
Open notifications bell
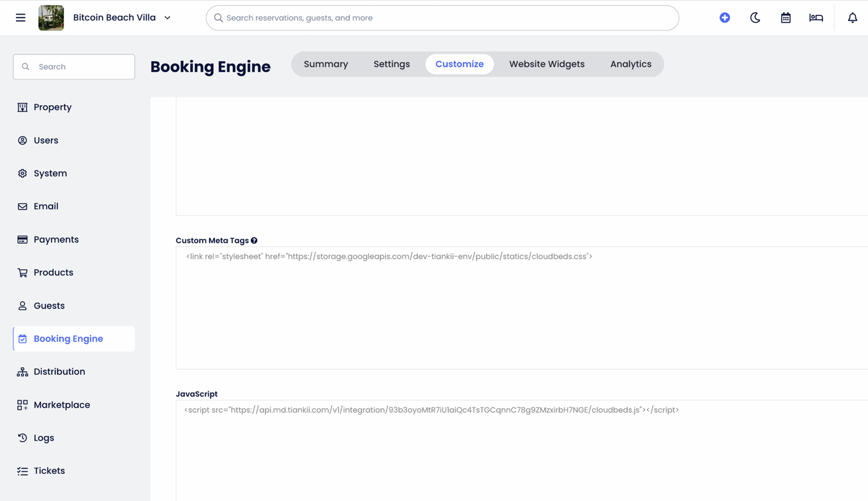click(x=852, y=18)
